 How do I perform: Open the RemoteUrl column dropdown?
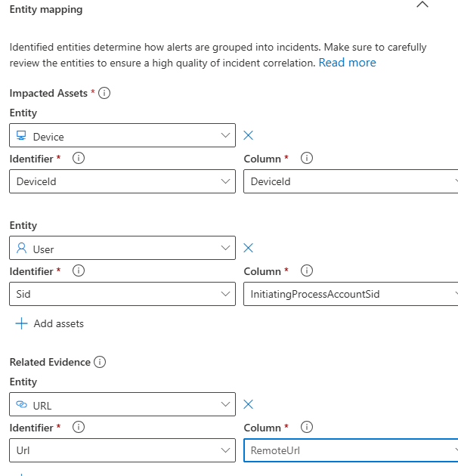pos(351,450)
